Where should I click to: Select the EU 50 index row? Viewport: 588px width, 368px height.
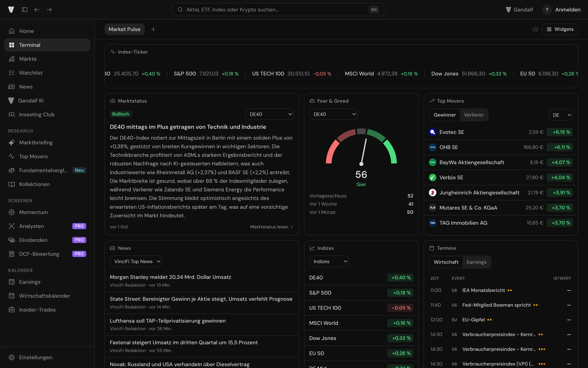click(361, 354)
